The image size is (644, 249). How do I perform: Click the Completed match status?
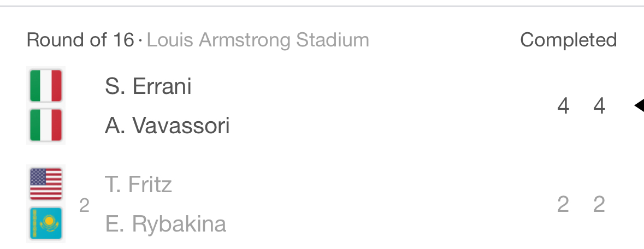[x=568, y=40]
